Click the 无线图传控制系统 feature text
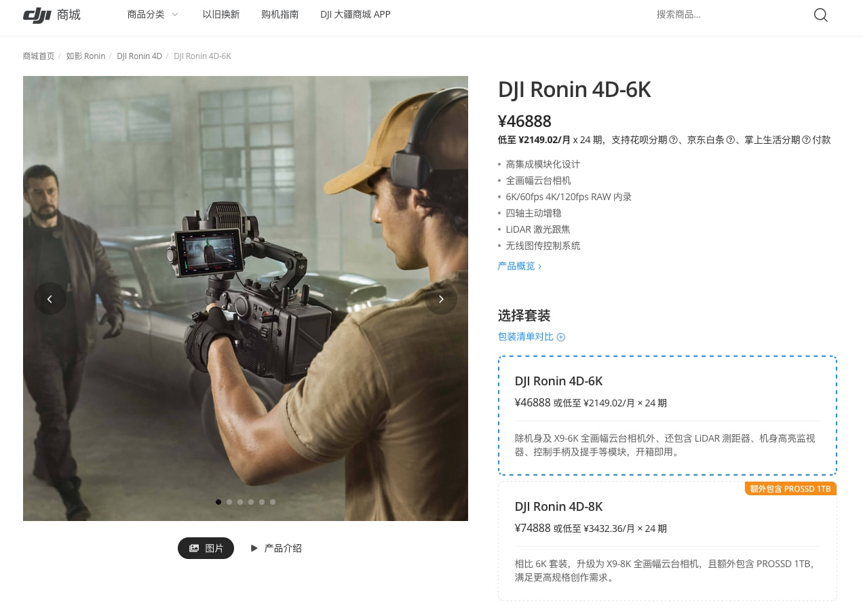The width and height of the screenshot is (863, 616). [543, 246]
